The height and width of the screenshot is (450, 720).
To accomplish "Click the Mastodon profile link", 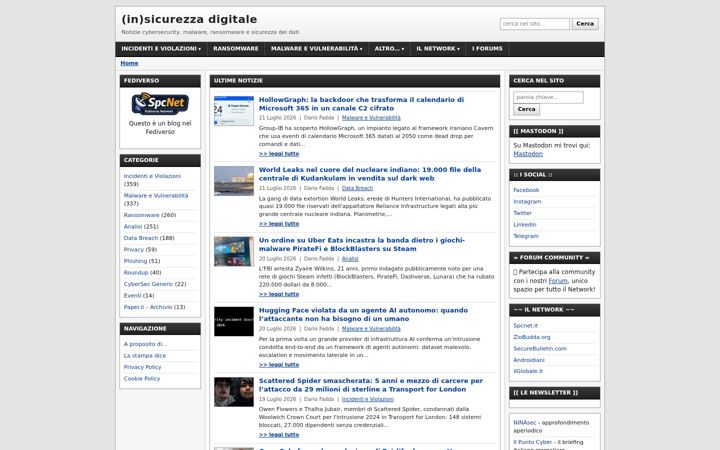I will pos(528,154).
